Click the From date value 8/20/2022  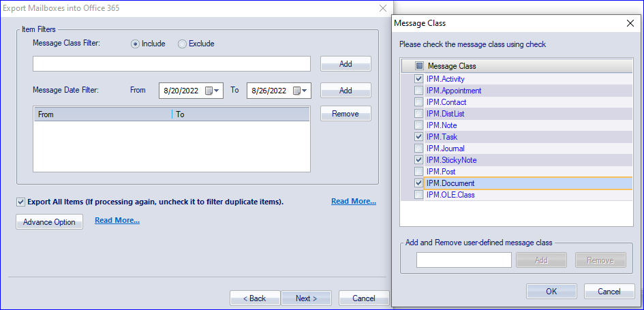[181, 91]
